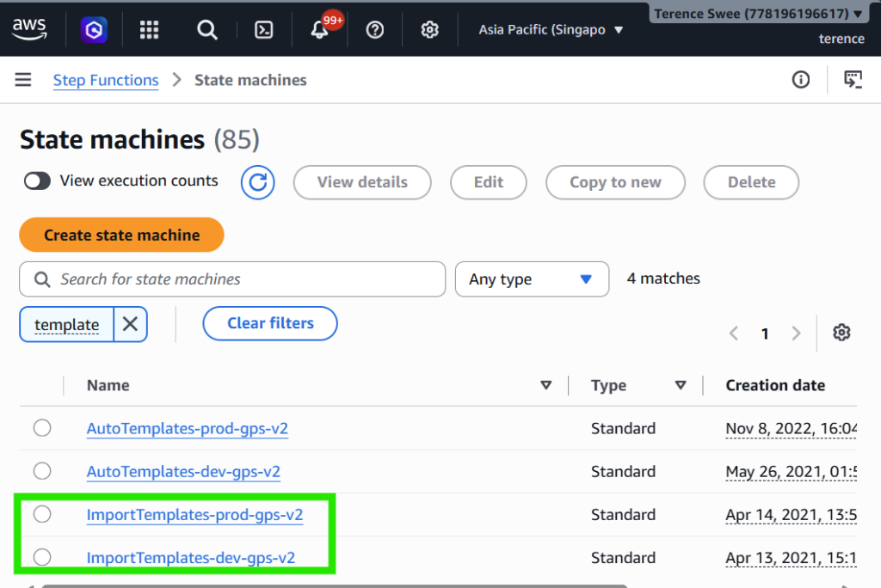Open table preferences gear icon
Image resolution: width=881 pixels, height=588 pixels.
tap(841, 333)
